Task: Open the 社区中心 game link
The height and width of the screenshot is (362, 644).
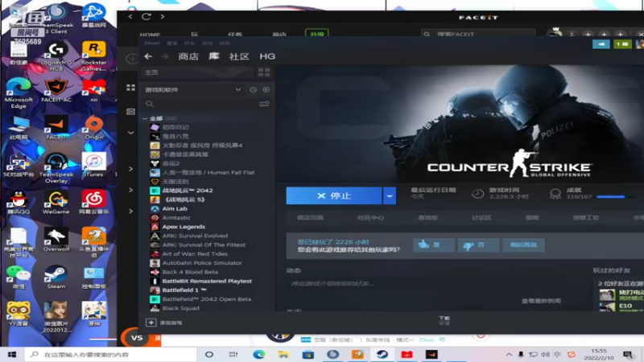Action: click(x=370, y=217)
